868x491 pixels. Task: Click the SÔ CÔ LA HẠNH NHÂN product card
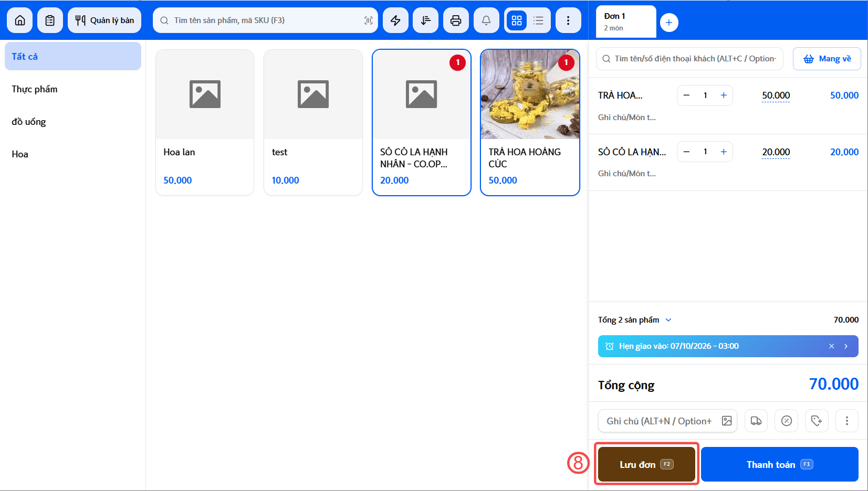point(422,122)
